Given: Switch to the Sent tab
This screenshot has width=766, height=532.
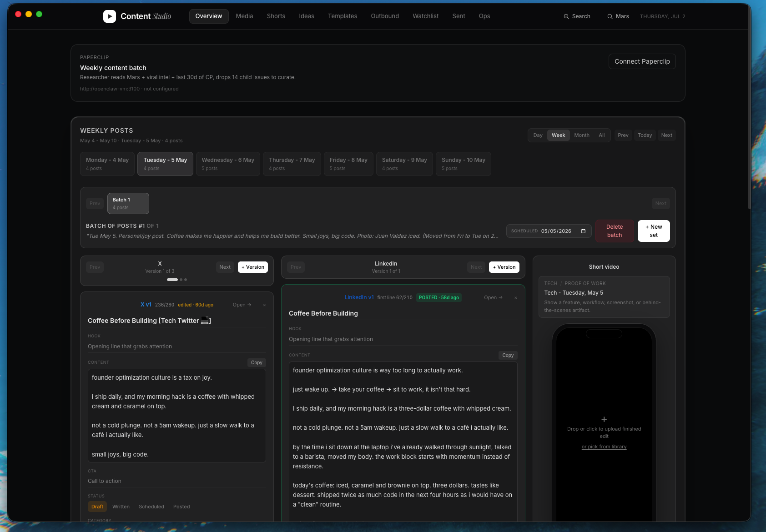Looking at the screenshot, I should click(459, 16).
